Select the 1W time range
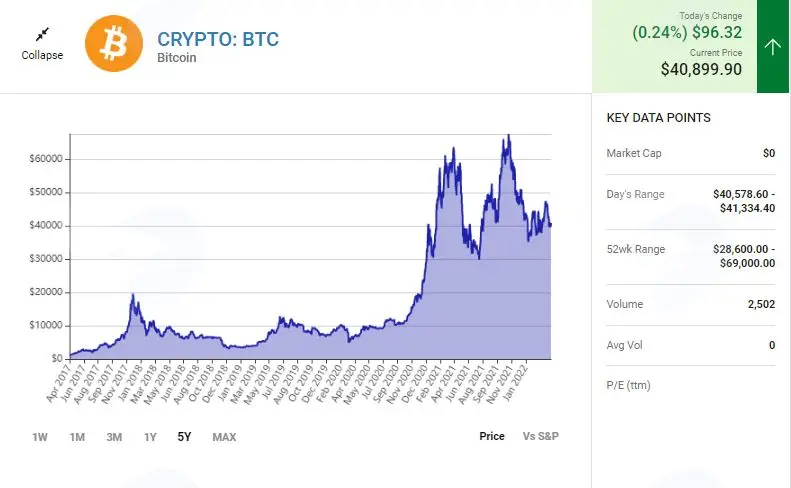This screenshot has height=488, width=791. tap(39, 437)
